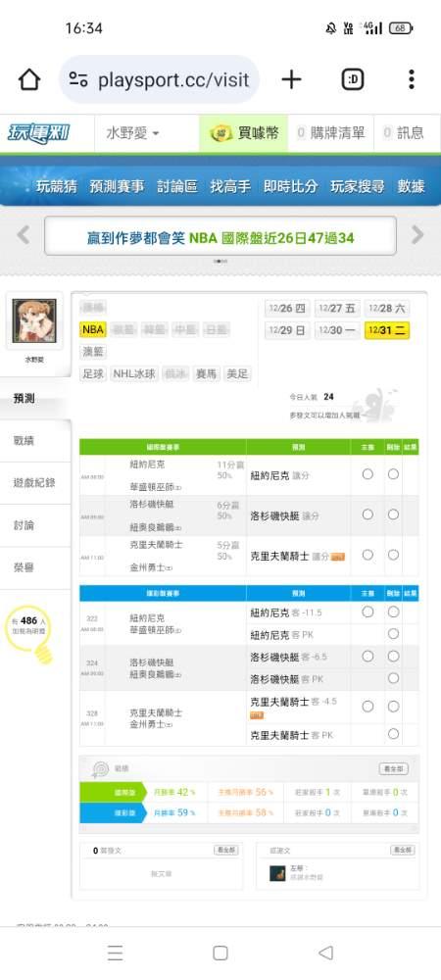Select radio for 克里夫蘭騎士 客 PK
The width and height of the screenshot is (441, 980).
pyautogui.click(x=393, y=734)
